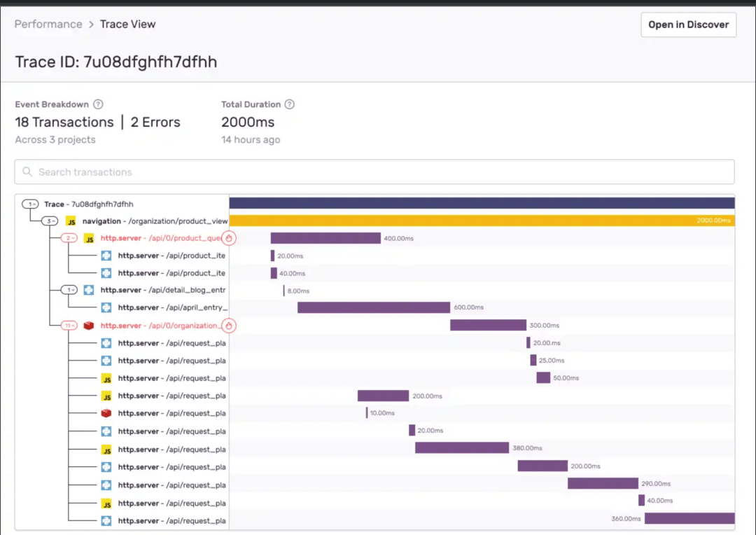Click the Trace - 7u08dfghfh7dfhh row label
The height and width of the screenshot is (535, 756).
pos(89,204)
